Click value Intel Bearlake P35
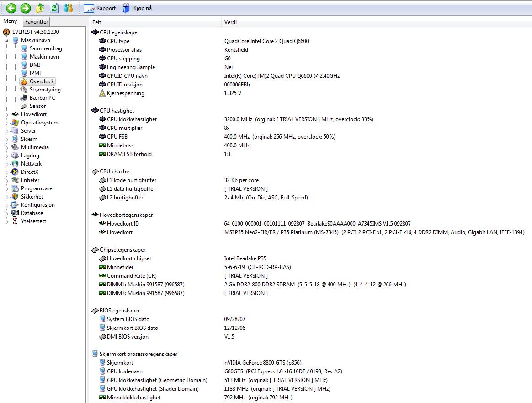 click(245, 258)
